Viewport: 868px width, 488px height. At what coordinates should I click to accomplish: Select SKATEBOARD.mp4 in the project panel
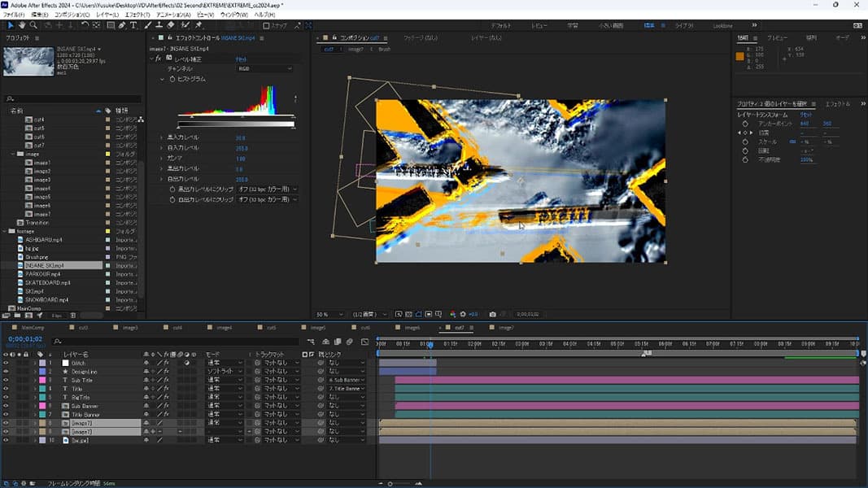click(47, 282)
